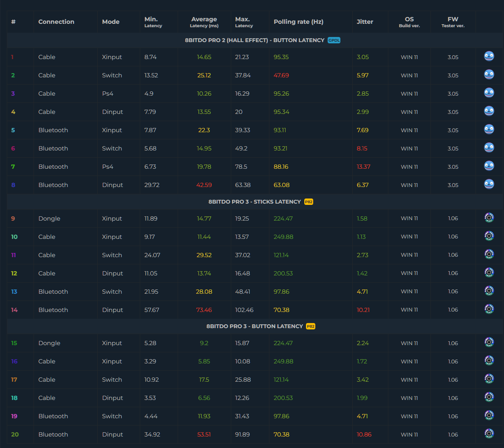Sort by the OS Build ver. header
Screen dimensions: 504x448
409,22
